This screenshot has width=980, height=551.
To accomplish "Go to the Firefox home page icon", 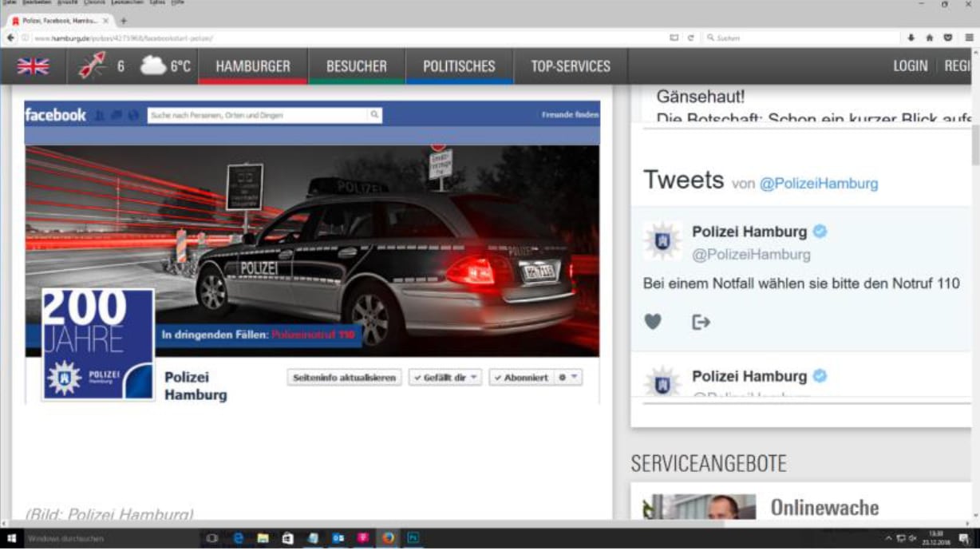I will (x=930, y=38).
